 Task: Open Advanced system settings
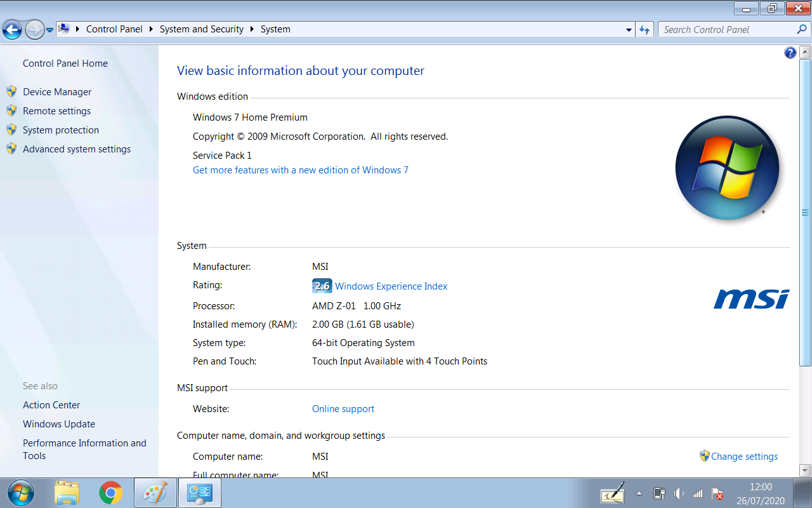pyautogui.click(x=76, y=149)
